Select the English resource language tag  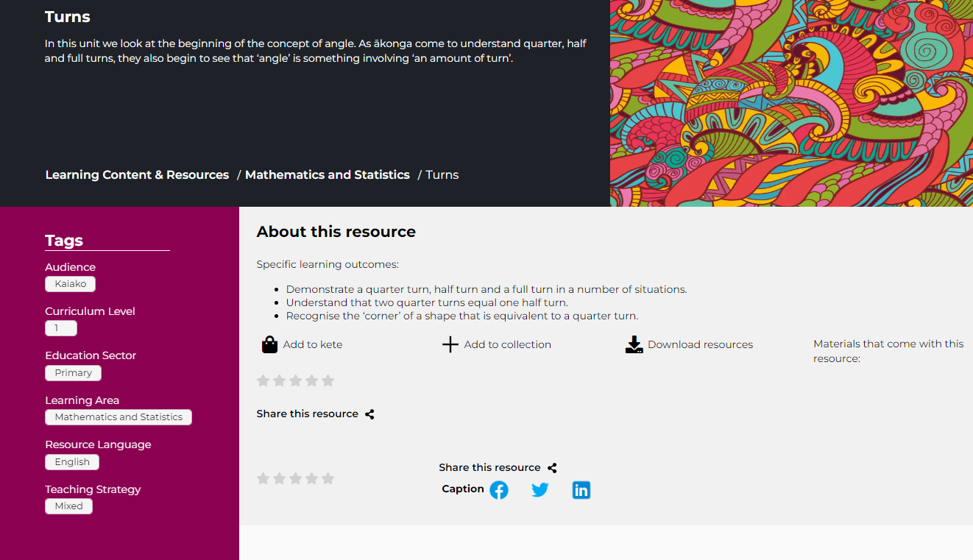[x=72, y=462]
